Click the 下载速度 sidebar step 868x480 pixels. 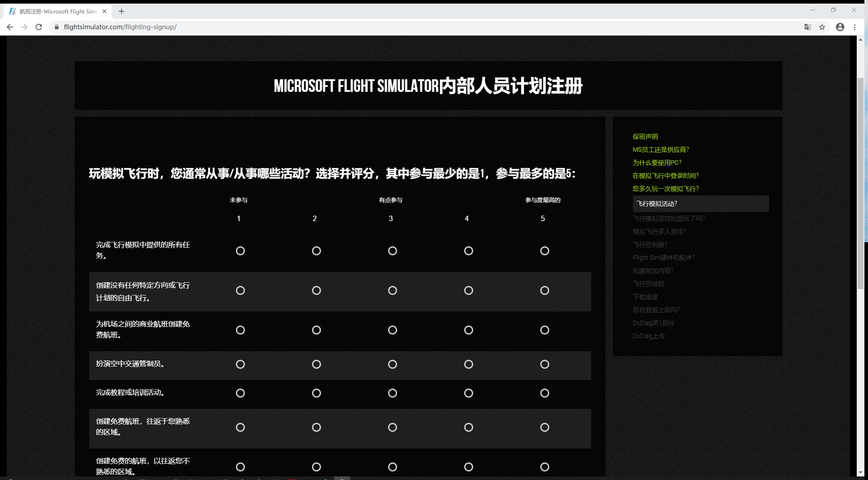coord(645,297)
